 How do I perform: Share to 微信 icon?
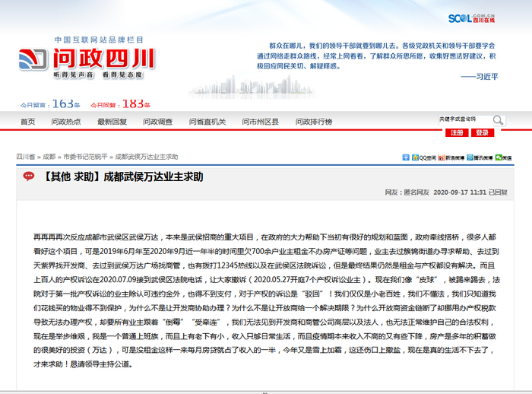[503, 157]
